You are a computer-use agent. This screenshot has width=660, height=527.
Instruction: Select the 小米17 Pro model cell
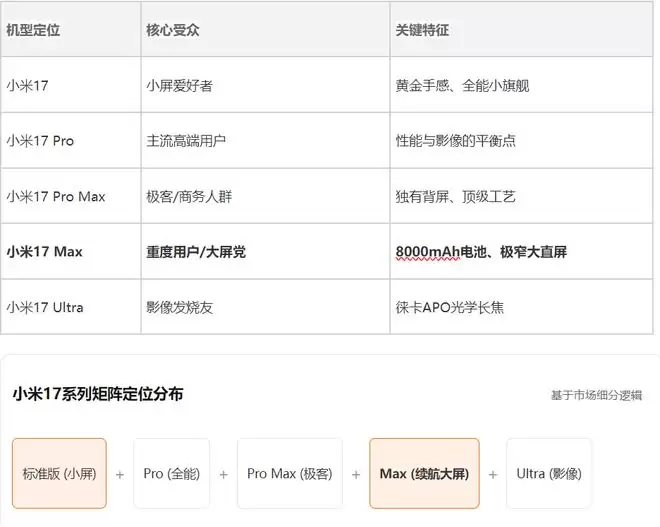tap(40, 141)
